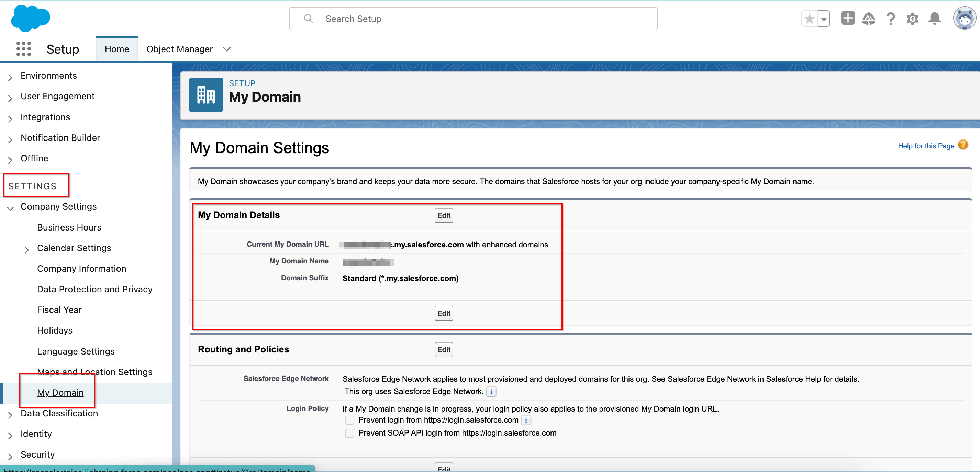Click the Search Setup field
980x472 pixels.
(x=473, y=19)
